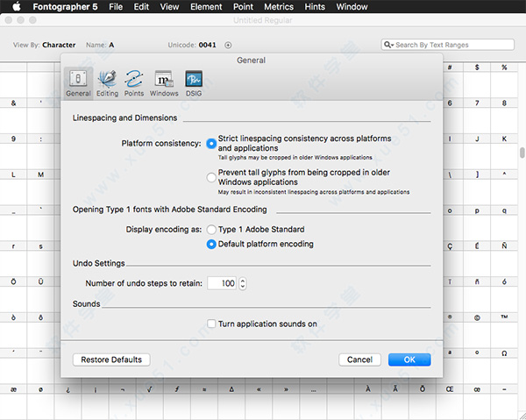Select the glyph cell labeled 8
This screenshot has height=420, width=526.
504,116
